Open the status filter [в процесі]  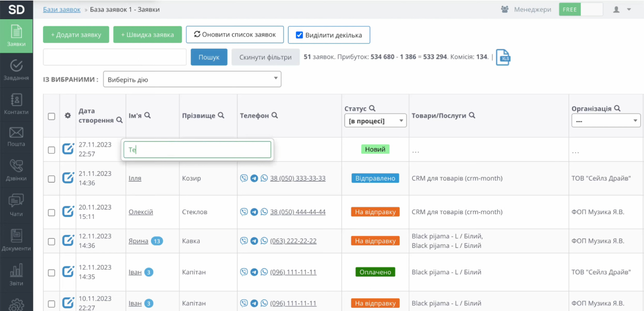click(375, 121)
